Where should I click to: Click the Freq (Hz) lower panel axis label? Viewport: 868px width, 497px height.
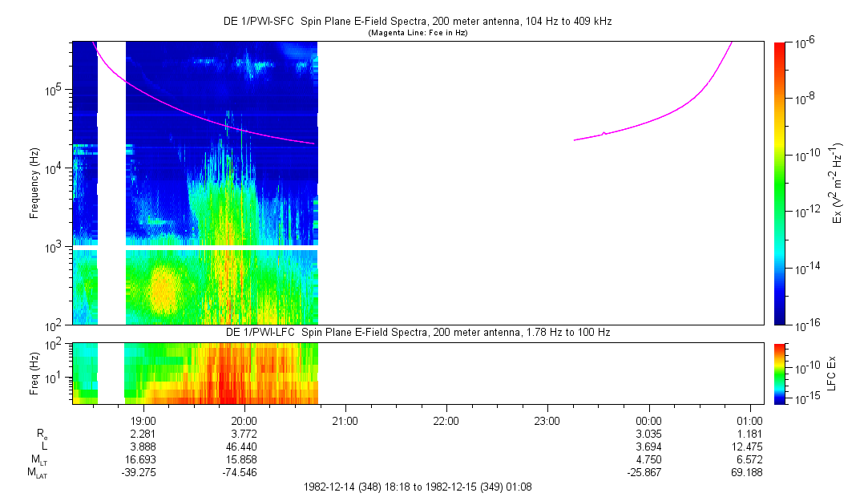pyautogui.click(x=34, y=372)
